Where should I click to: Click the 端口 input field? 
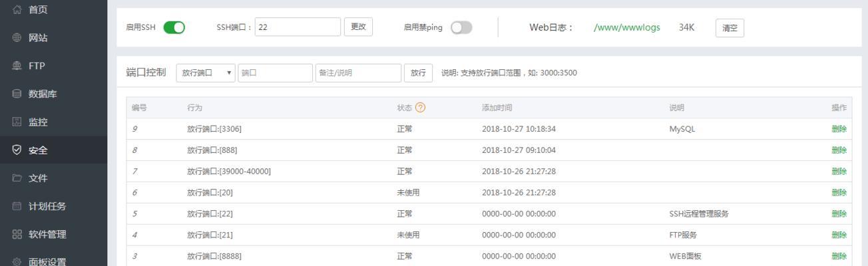coord(275,73)
